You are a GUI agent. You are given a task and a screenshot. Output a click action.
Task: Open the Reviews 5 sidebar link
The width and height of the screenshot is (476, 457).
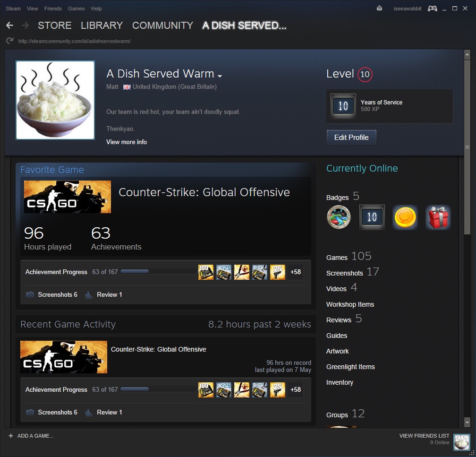(x=344, y=319)
